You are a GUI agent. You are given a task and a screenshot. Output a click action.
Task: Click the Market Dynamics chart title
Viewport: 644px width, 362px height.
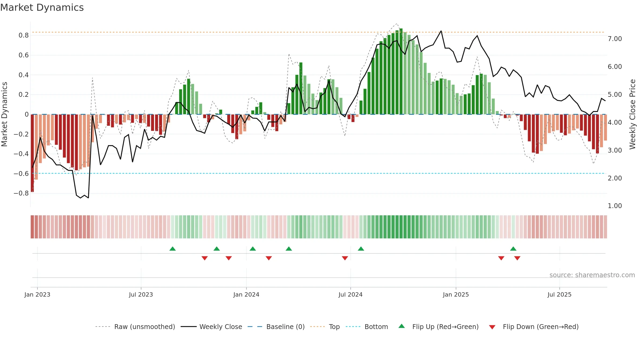(x=42, y=8)
